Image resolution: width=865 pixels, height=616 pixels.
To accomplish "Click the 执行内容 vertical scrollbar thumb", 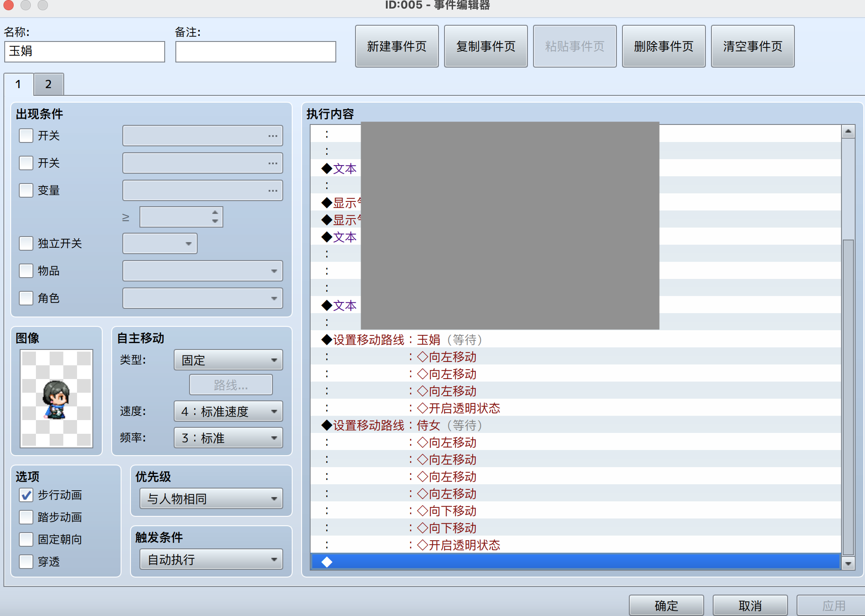I will [x=848, y=397].
